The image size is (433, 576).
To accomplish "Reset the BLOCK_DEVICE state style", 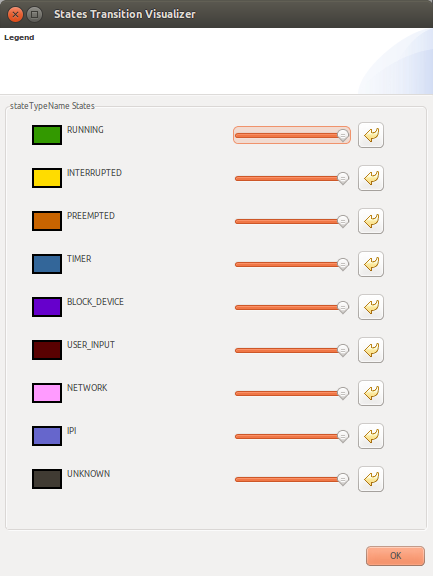I will 371,307.
